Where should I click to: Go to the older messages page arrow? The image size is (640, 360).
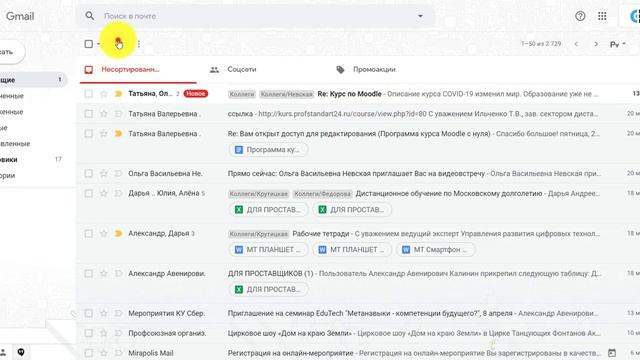pos(596,44)
